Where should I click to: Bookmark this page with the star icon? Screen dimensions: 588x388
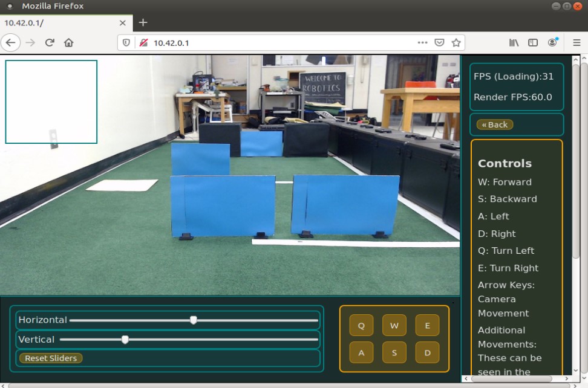point(456,43)
